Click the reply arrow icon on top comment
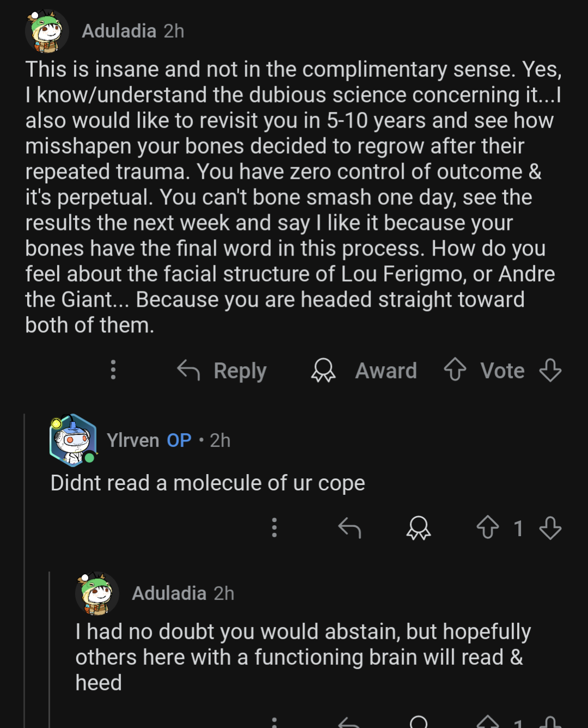 189,371
